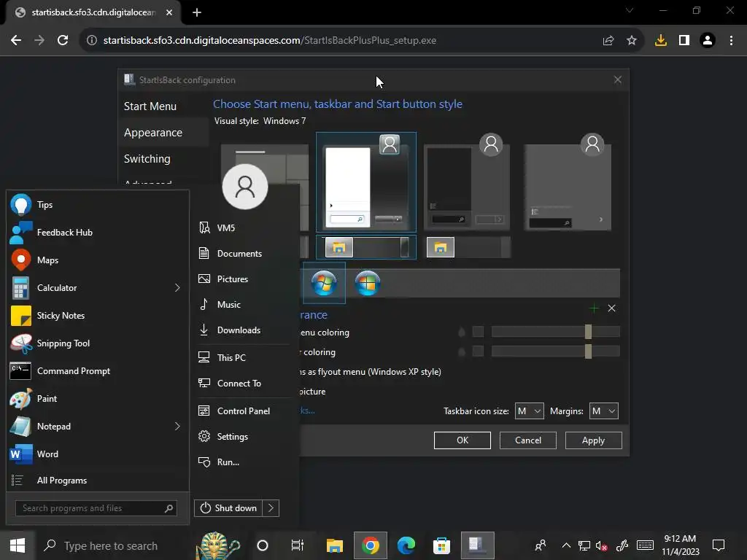This screenshot has height=560, width=747.
Task: Show All Programs list
Action: (x=98, y=481)
